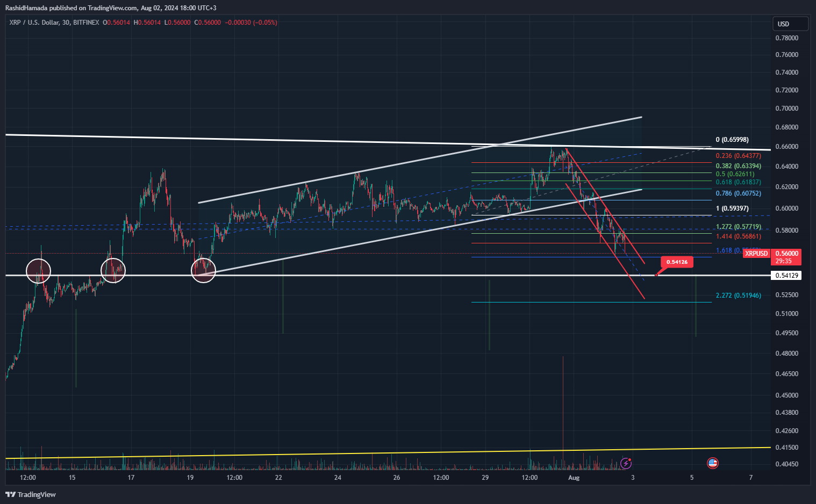Screen dimensions: 816x504
Task: Click 0.72000 on the price axis
Action: pos(786,90)
